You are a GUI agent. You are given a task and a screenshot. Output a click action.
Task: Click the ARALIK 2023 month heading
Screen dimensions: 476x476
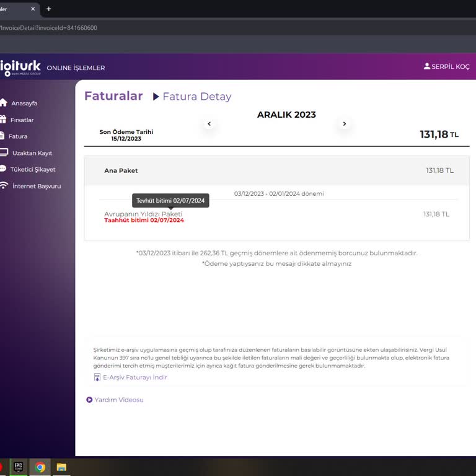click(286, 115)
